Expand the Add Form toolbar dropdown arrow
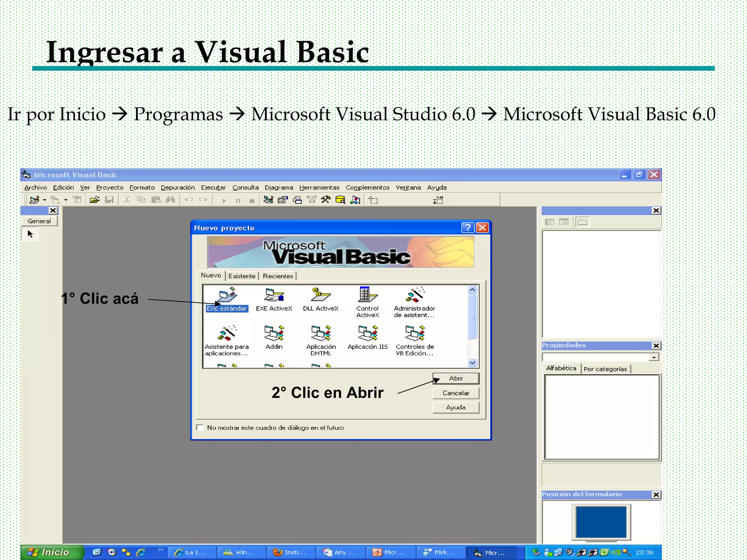The image size is (747, 560). click(x=66, y=200)
